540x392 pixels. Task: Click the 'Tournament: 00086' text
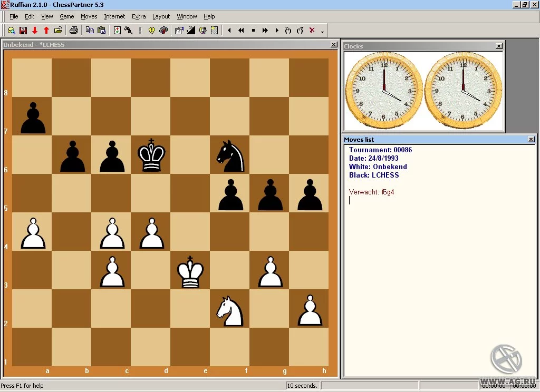(380, 150)
